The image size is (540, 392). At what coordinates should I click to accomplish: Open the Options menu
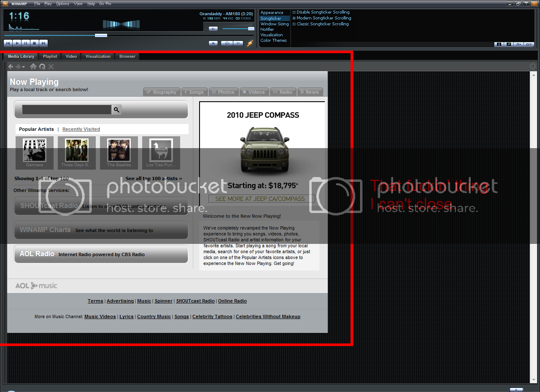pyautogui.click(x=62, y=4)
